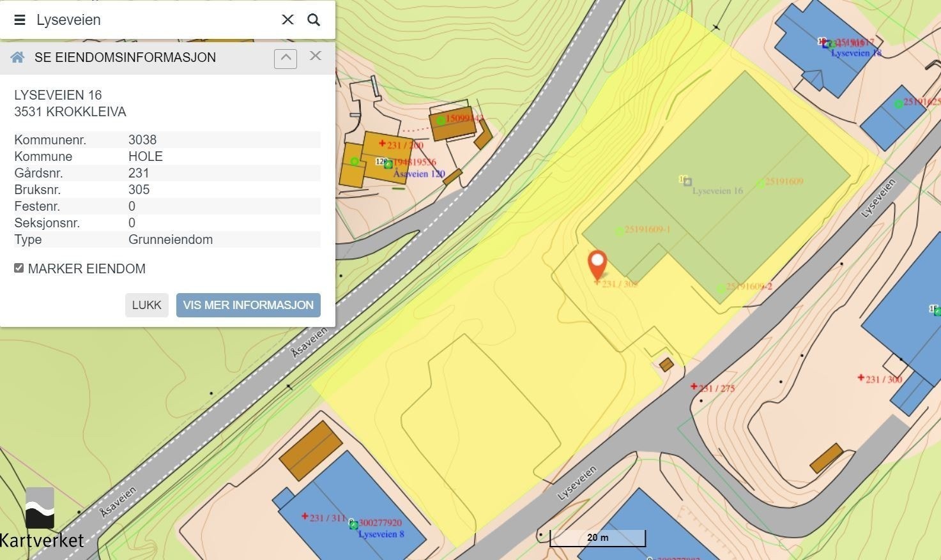Viewport: 941px width, 560px height.
Task: Click the Kartverket logo
Action: click(x=42, y=518)
